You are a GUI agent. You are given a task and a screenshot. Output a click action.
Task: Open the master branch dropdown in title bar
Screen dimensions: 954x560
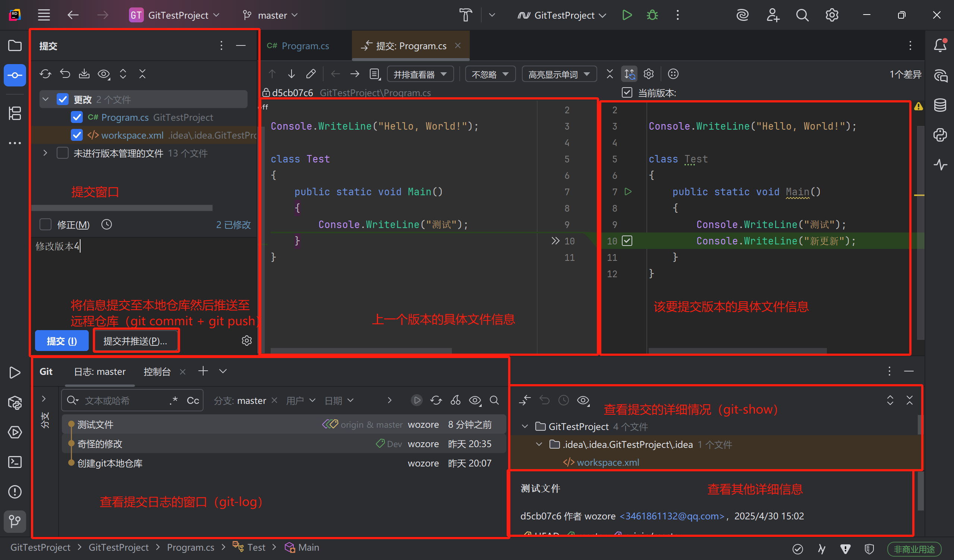pyautogui.click(x=270, y=15)
